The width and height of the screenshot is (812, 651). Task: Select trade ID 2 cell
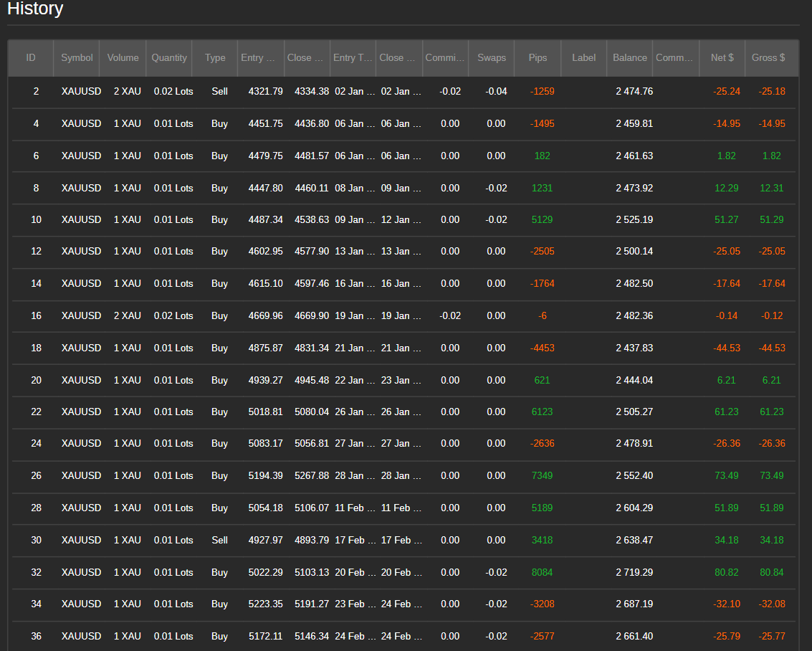click(x=36, y=92)
